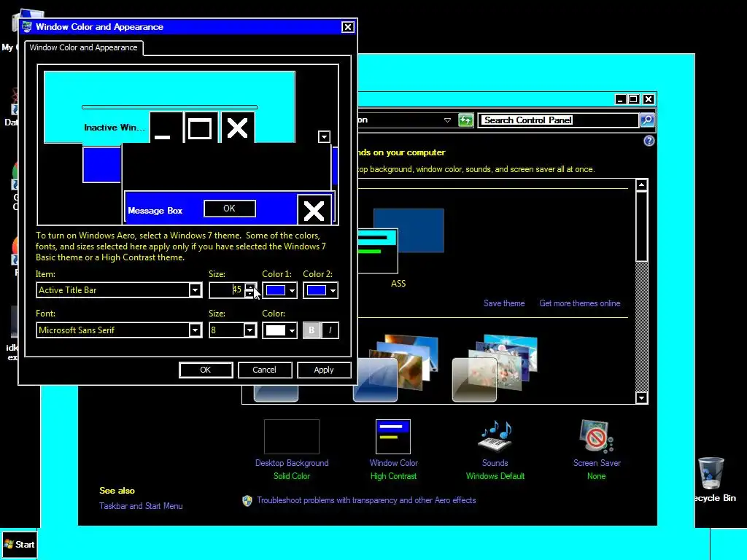
Task: Select the ASS theme thumbnail
Action: (400, 241)
